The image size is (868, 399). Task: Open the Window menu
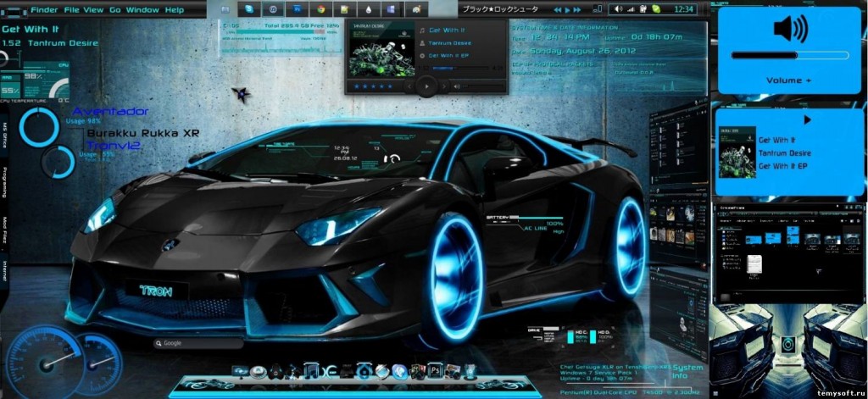pyautogui.click(x=142, y=10)
